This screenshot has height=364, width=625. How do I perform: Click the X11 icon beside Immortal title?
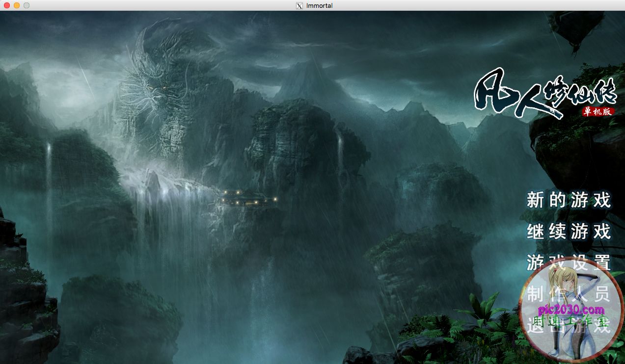(x=299, y=6)
